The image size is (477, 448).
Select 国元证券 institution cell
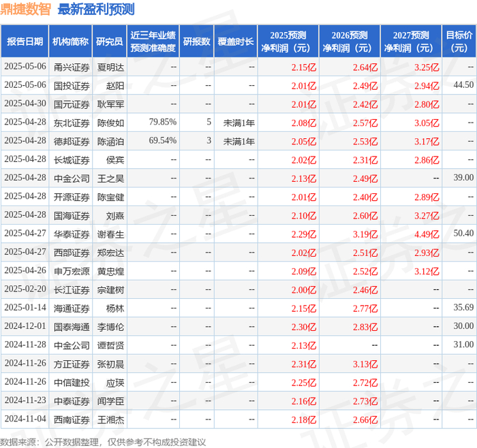pyautogui.click(x=72, y=104)
